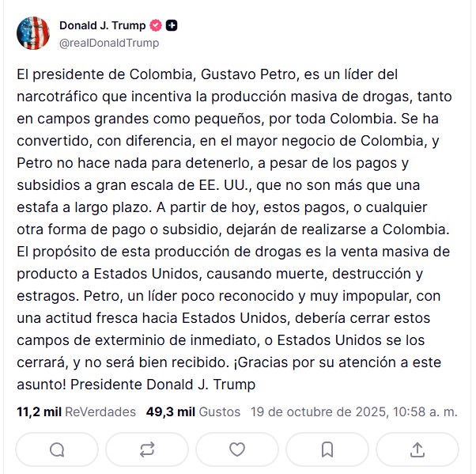Image resolution: width=476 pixels, height=474 pixels.
Task: Open the Donald J. Trump display name link
Action: [102, 25]
